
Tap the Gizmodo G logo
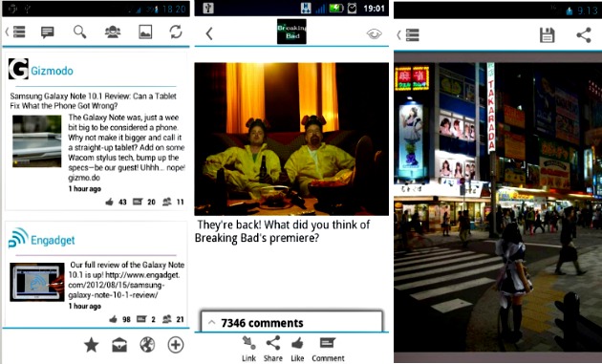[x=18, y=69]
